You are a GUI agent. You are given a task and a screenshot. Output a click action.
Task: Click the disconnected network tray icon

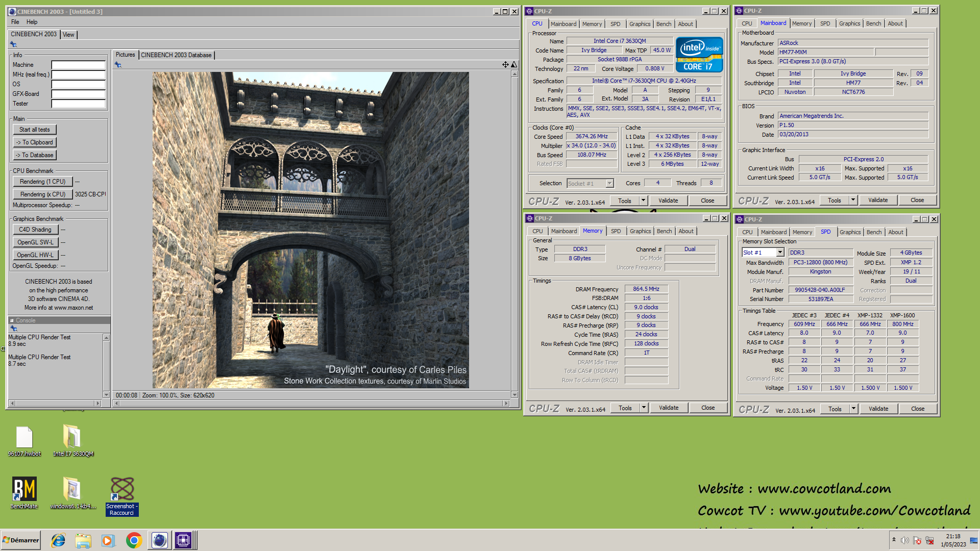click(x=930, y=540)
